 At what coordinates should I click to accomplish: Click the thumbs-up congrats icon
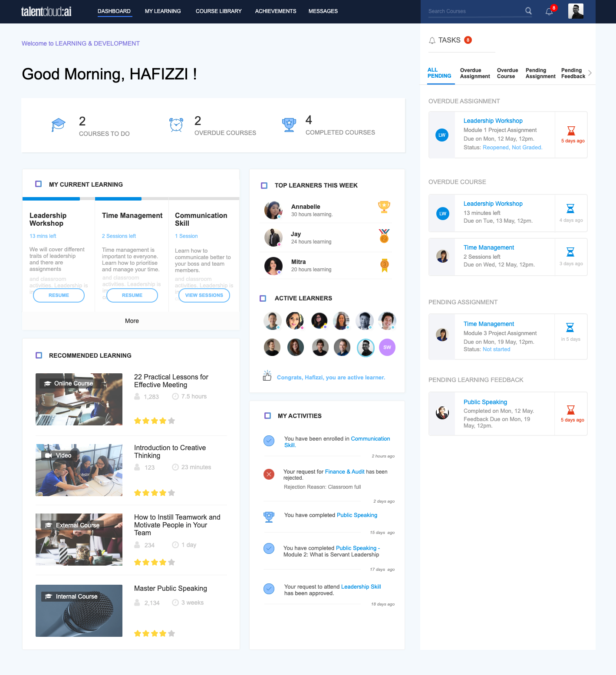267,375
